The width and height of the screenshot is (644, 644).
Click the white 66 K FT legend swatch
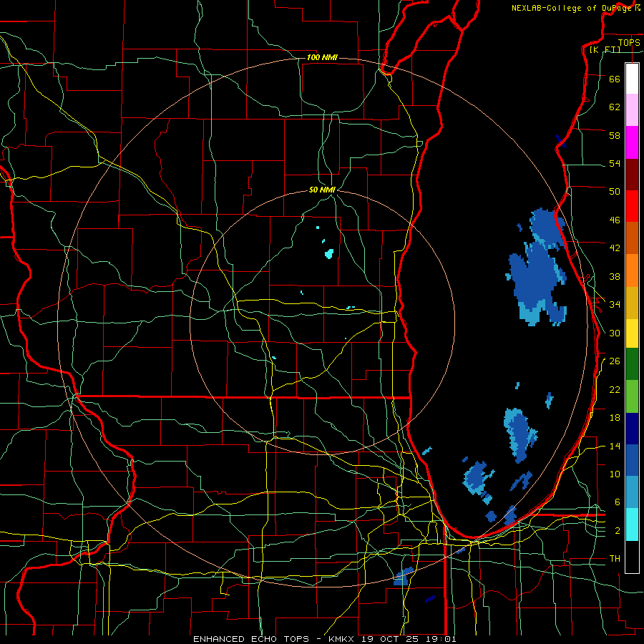632,79
